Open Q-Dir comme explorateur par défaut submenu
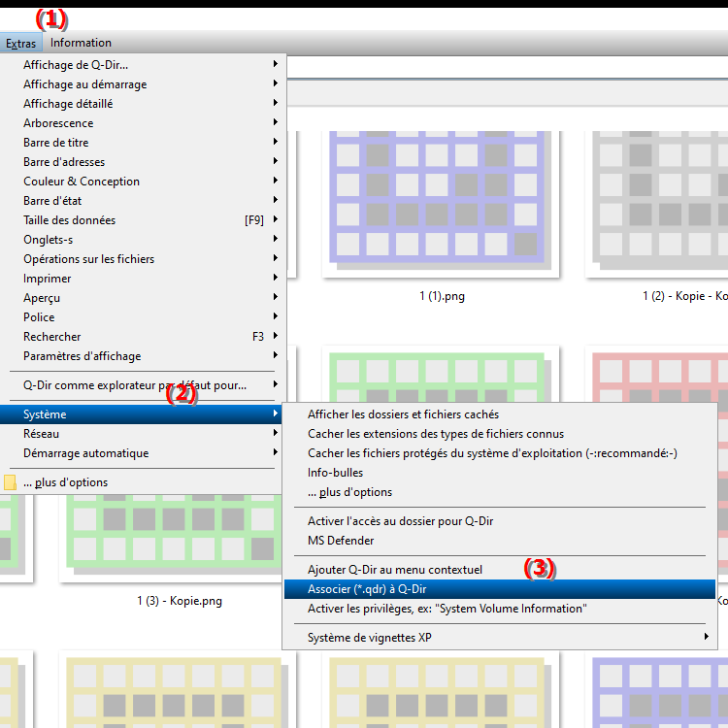Screen dimensions: 728x728 point(143,385)
